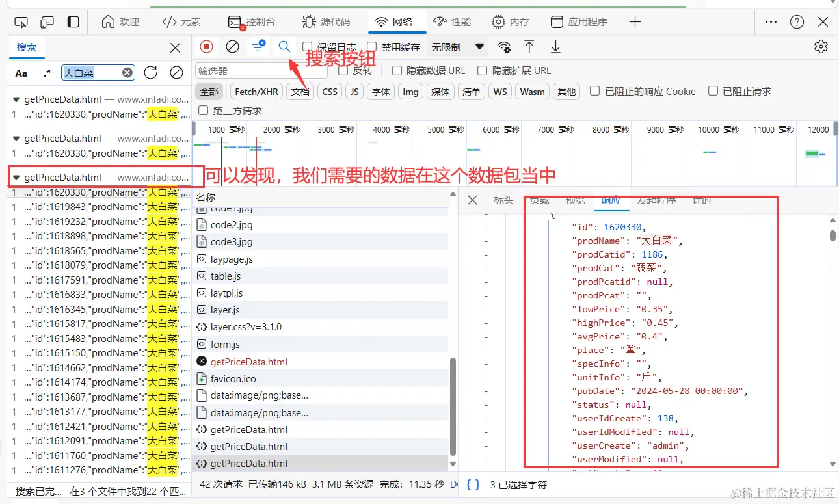Open the Welcome (欢迎) tab

pos(121,22)
